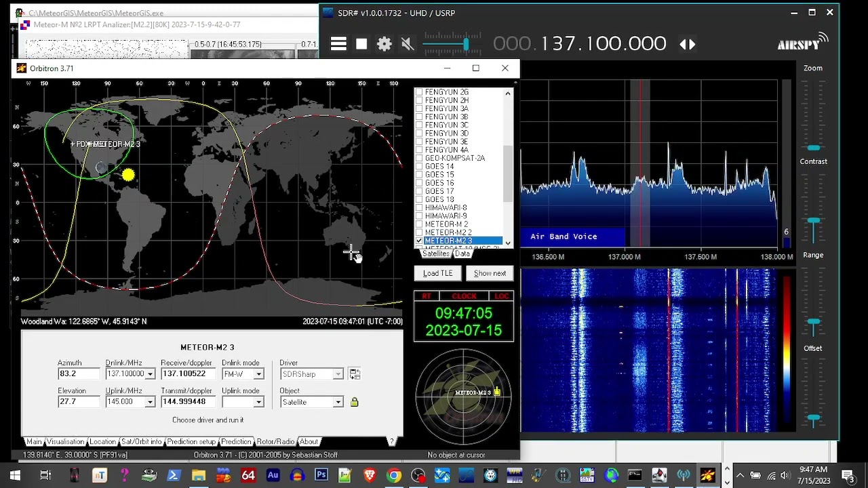The image size is (868, 488).
Task: Expand the Uplink/MHz frequency dropdown
Action: [150, 402]
